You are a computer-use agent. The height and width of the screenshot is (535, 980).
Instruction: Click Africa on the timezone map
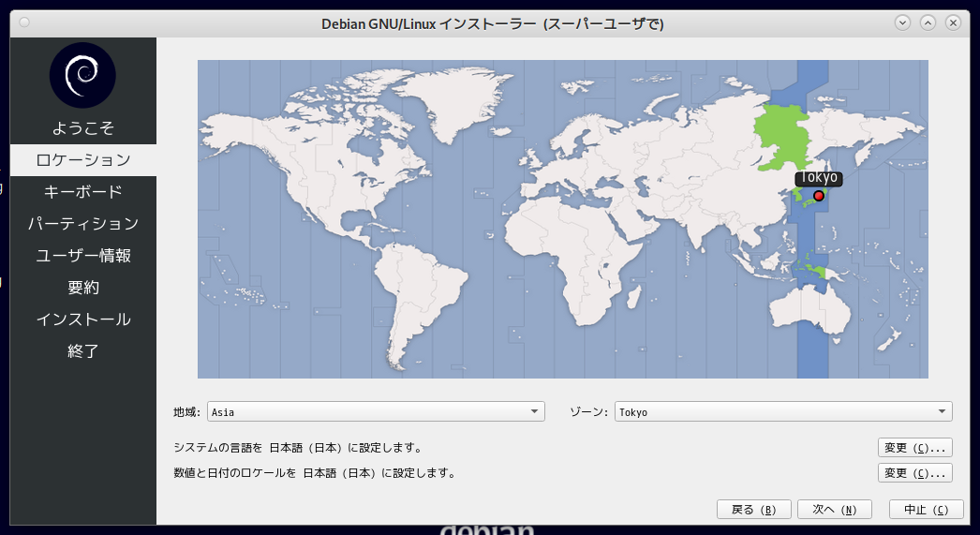click(x=572, y=262)
